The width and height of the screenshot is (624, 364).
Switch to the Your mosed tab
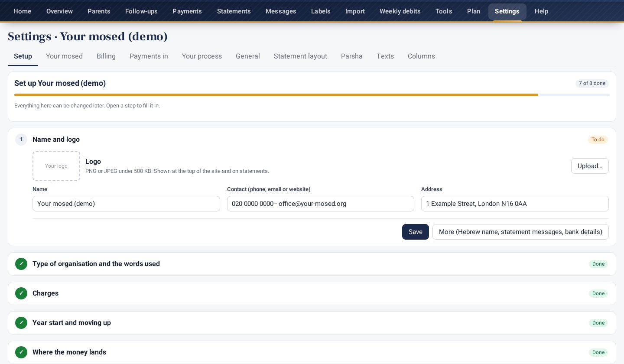pyautogui.click(x=64, y=56)
